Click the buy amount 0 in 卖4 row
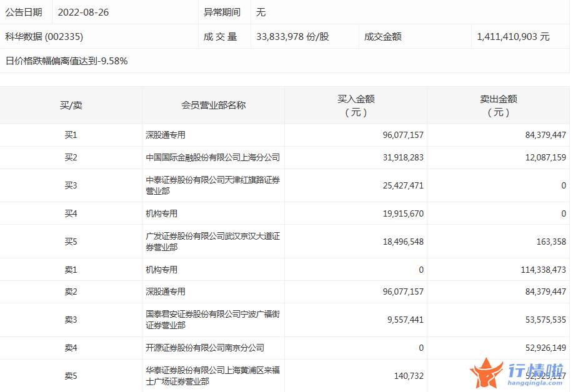 (x=421, y=348)
